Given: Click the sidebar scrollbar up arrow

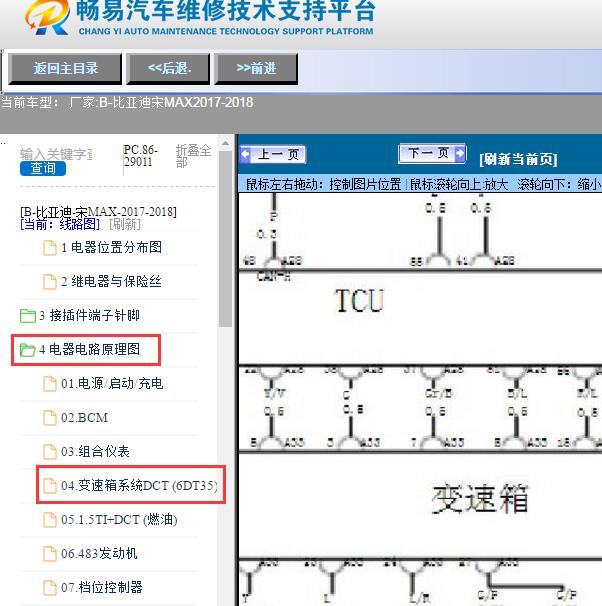Looking at the screenshot, I should (225, 144).
